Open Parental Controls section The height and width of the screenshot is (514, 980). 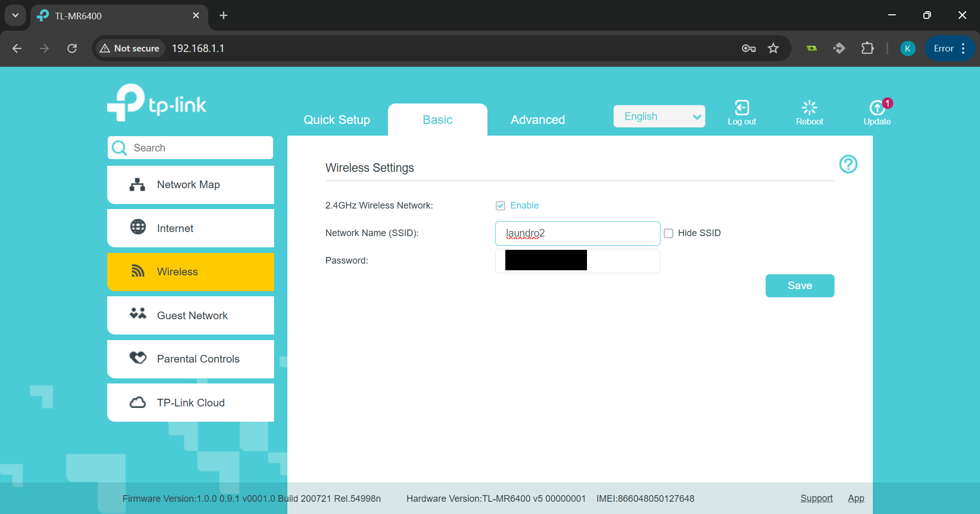click(x=190, y=359)
